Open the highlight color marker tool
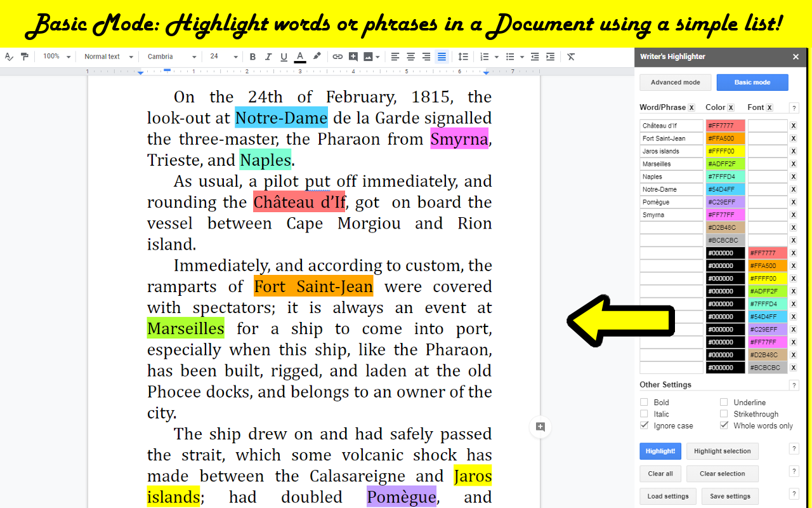The image size is (812, 508). (317, 57)
